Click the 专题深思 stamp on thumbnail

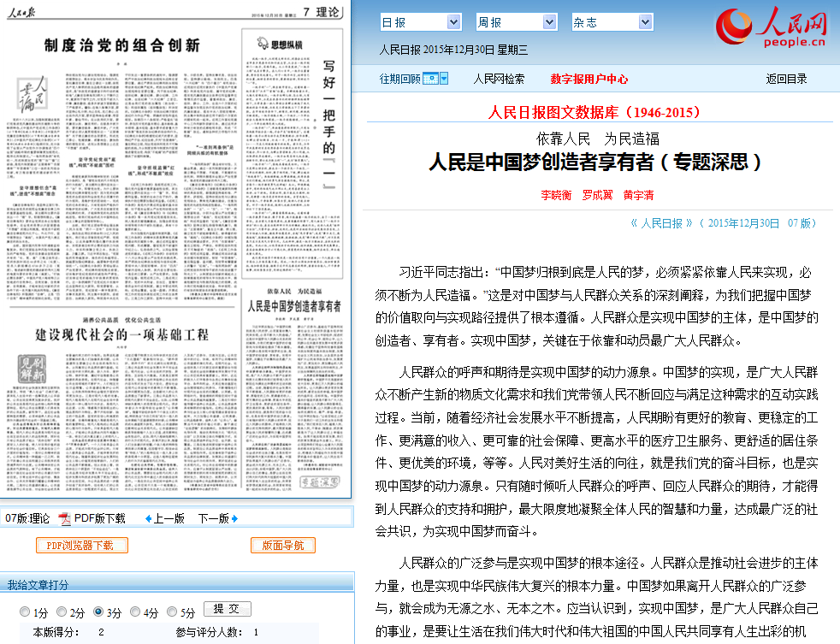pos(319,482)
